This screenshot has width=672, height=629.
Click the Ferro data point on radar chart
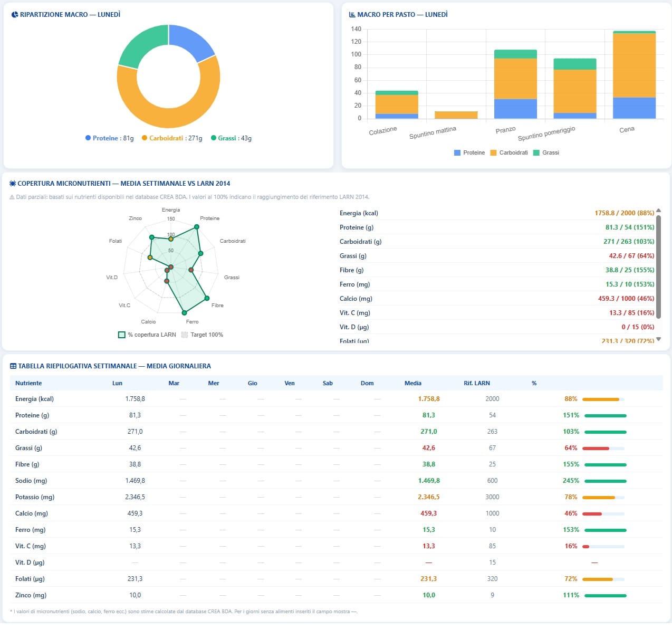(x=184, y=313)
